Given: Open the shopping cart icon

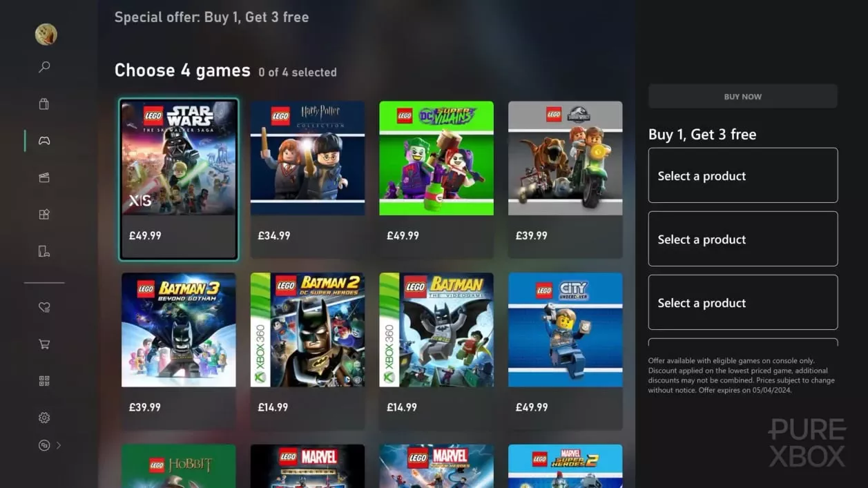Looking at the screenshot, I should 44,344.
